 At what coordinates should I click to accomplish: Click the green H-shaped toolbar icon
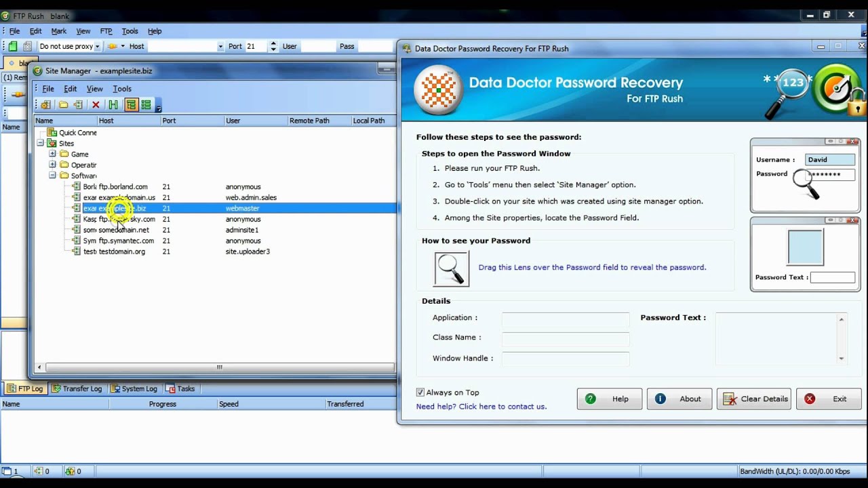coord(113,105)
